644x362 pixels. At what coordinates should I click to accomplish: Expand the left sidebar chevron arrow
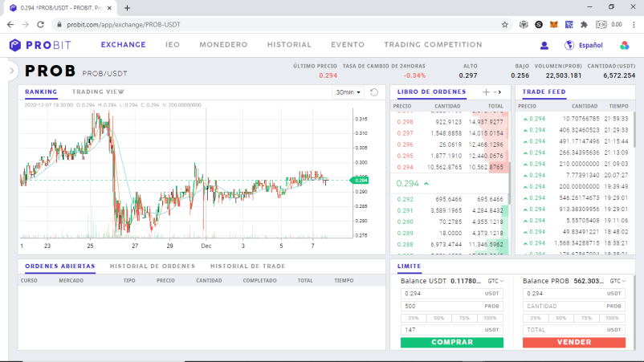click(x=12, y=71)
